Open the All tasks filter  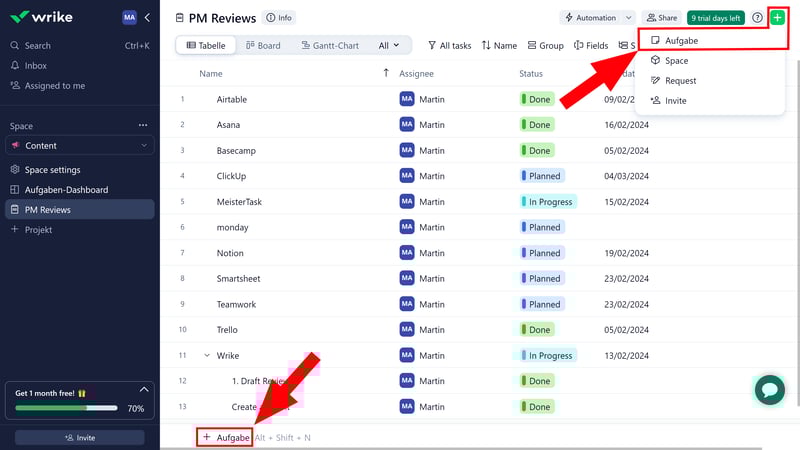pos(449,45)
